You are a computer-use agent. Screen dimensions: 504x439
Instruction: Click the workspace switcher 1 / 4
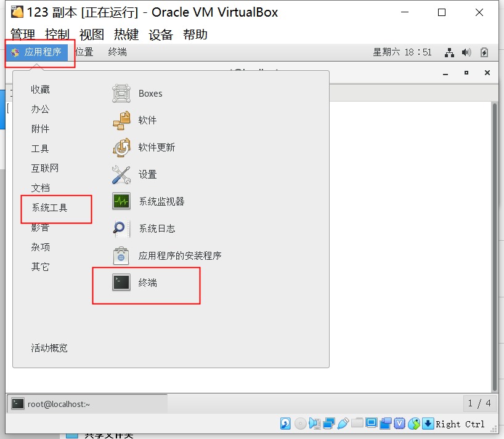[x=479, y=403]
